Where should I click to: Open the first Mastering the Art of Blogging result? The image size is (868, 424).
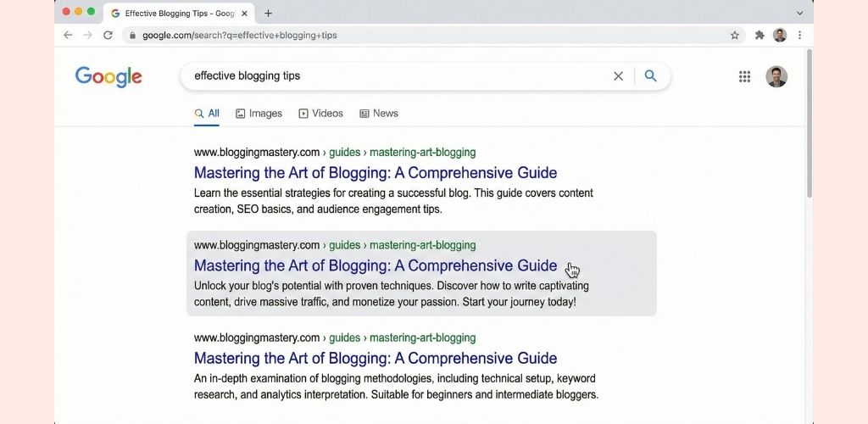(x=375, y=173)
